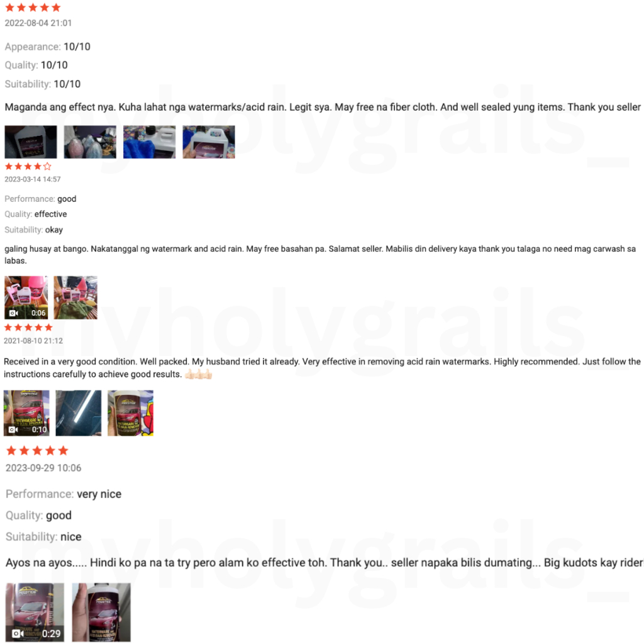Viewport: 644px width, 644px height.
Task: Click the 2023-09-29 10:06 timestamp
Action: click(43, 468)
